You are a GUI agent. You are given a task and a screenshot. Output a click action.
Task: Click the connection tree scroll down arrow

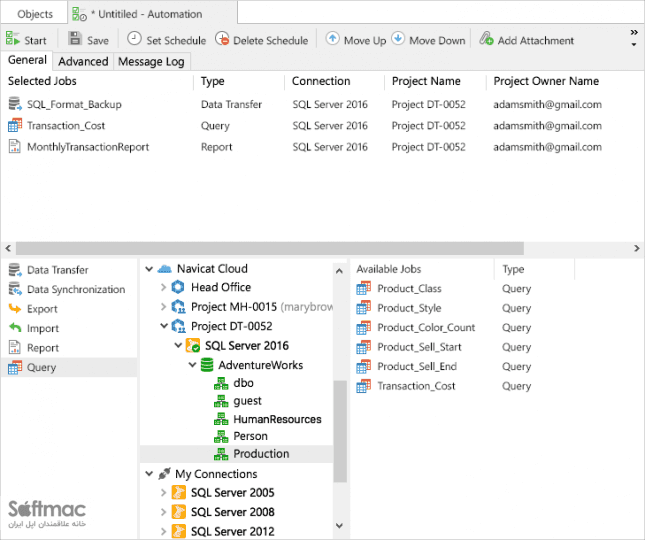pyautogui.click(x=339, y=525)
